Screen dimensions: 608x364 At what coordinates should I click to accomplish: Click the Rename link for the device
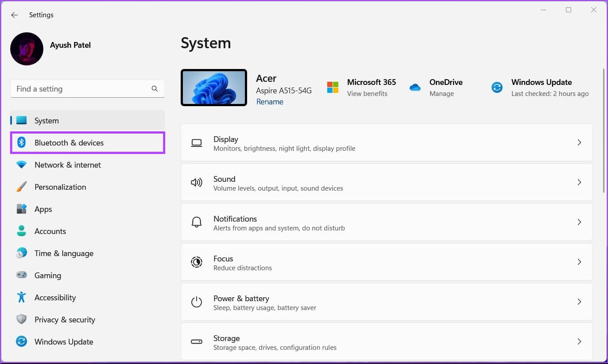270,102
